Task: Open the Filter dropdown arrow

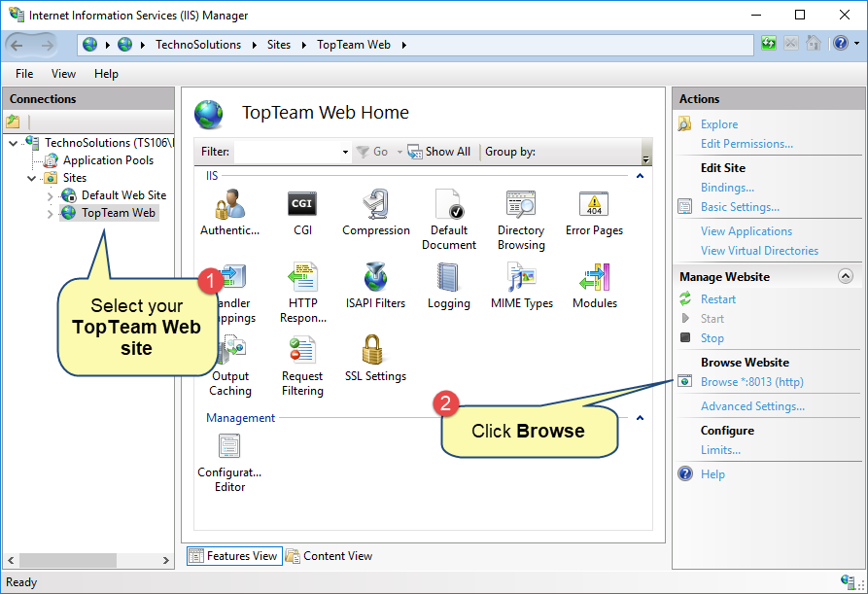Action: 345,152
